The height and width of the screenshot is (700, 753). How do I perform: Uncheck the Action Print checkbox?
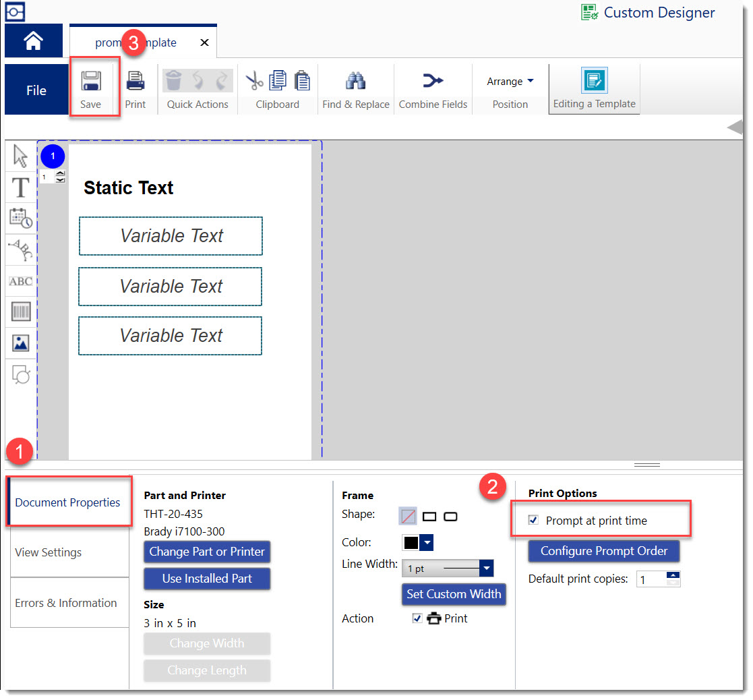[417, 618]
